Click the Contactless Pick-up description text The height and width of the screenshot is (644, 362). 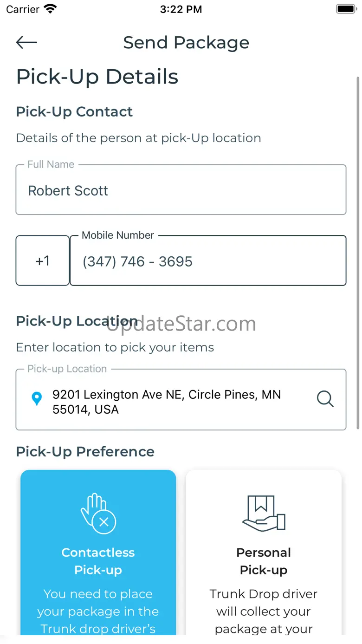[98, 611]
